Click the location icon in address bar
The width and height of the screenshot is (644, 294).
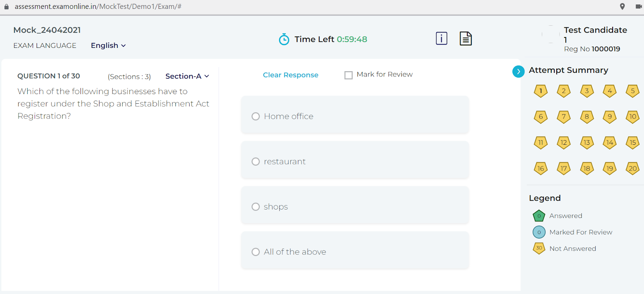(x=622, y=6)
